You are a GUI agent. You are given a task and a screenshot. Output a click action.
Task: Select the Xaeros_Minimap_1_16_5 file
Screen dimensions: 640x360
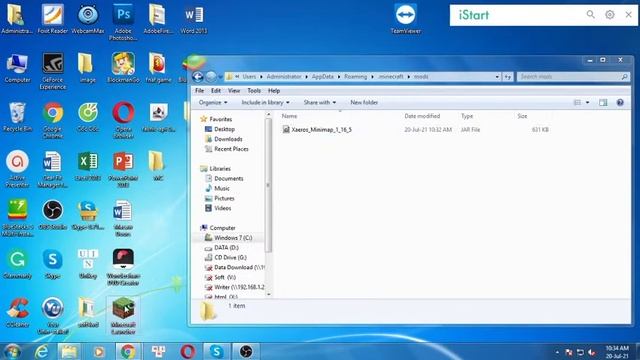pos(317,129)
